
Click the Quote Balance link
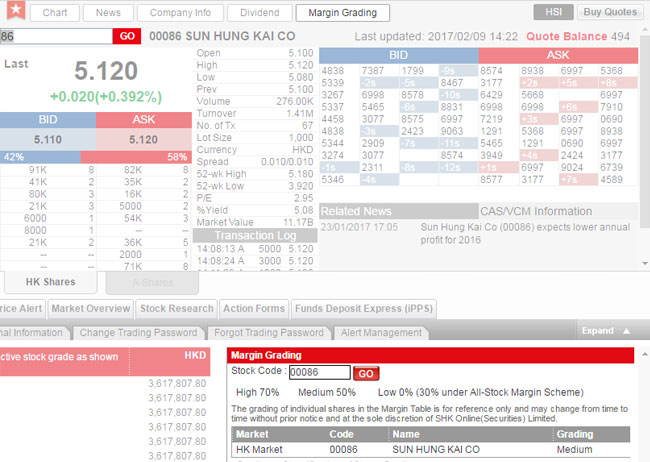(x=567, y=36)
